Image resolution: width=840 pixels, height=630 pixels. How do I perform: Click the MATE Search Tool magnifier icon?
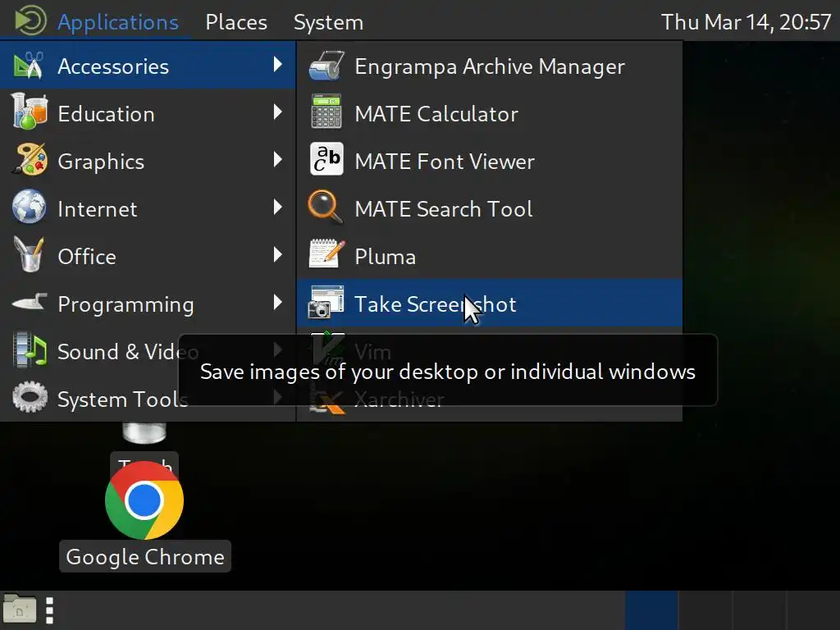[325, 206]
